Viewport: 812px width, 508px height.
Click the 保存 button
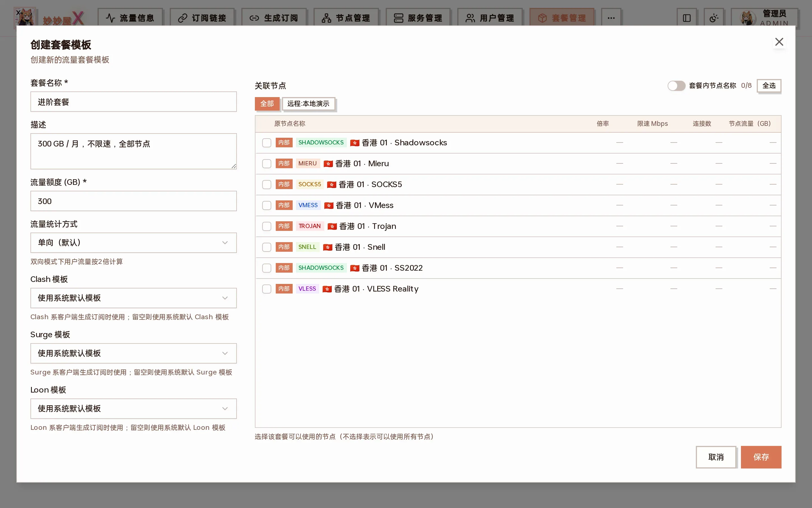click(761, 457)
